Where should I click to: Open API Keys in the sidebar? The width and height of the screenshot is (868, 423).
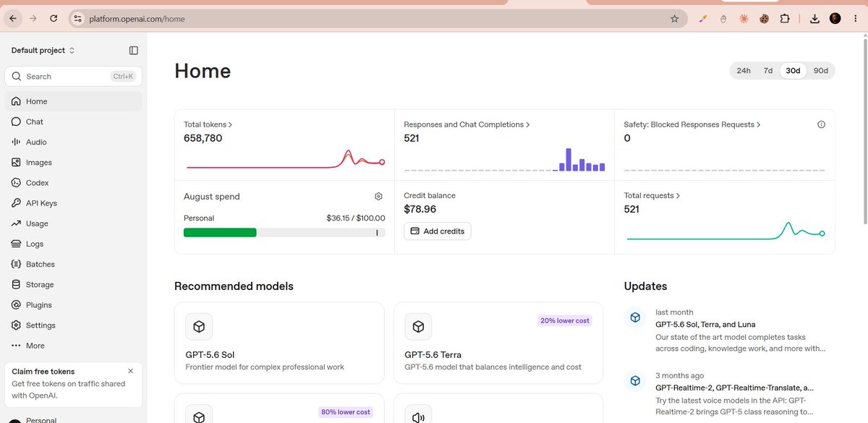click(x=74, y=203)
